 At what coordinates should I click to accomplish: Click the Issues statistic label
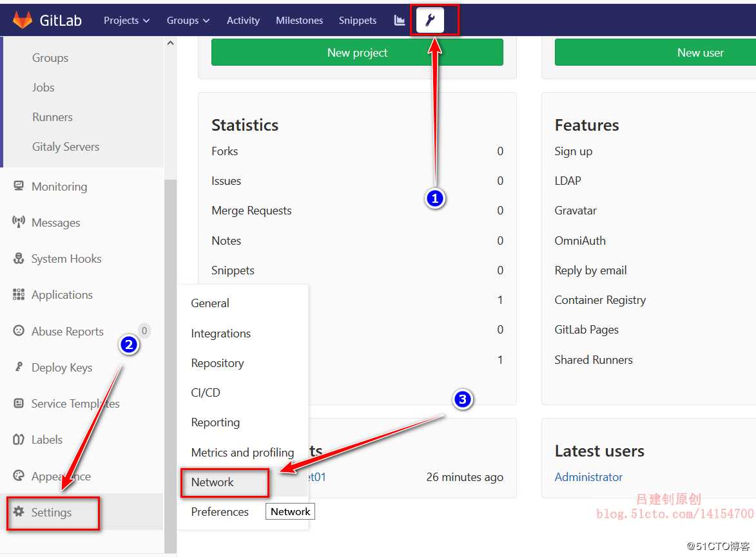pyautogui.click(x=226, y=181)
